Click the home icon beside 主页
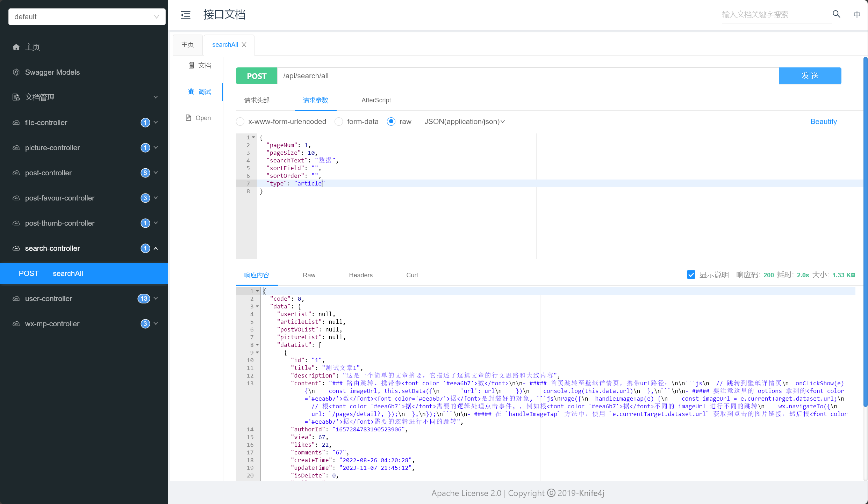 (16, 47)
